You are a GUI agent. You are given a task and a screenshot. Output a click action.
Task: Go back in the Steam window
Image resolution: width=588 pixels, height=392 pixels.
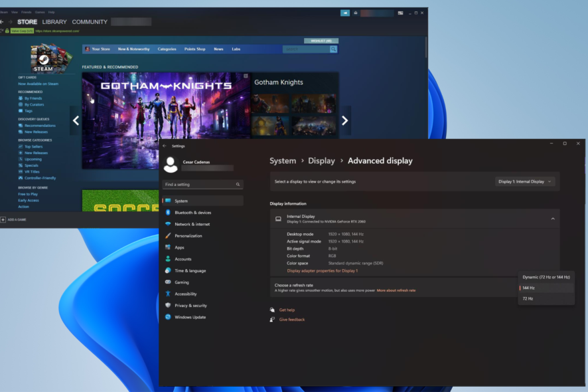click(x=2, y=22)
